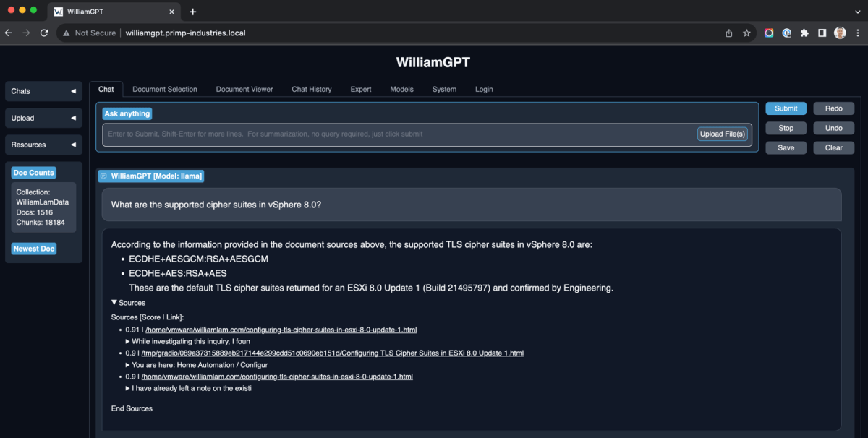Collapse the Sources disclosure triangle
The height and width of the screenshot is (438, 868).
pos(114,303)
